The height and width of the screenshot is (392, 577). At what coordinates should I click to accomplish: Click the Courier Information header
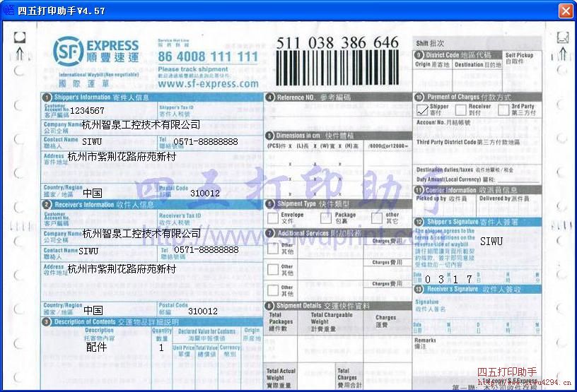tap(477, 190)
